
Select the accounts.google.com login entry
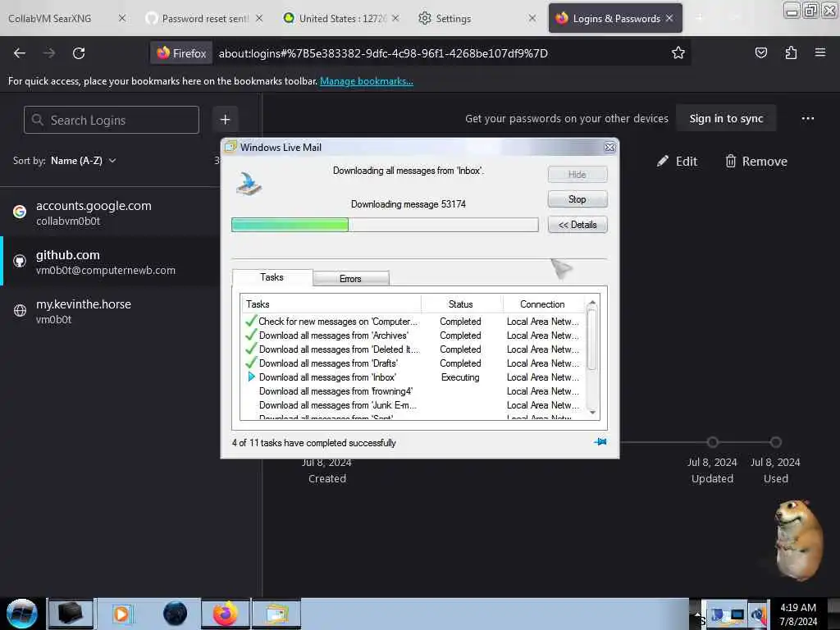110,212
